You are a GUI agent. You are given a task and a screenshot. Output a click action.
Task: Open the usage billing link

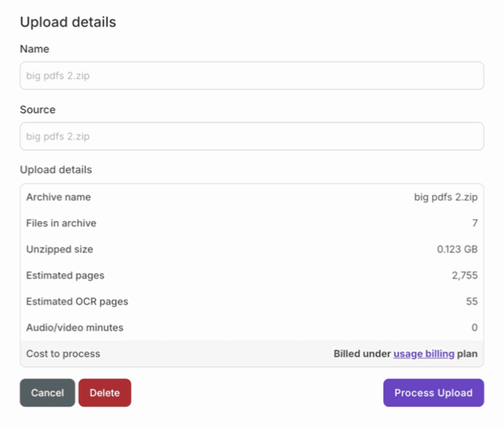[423, 354]
